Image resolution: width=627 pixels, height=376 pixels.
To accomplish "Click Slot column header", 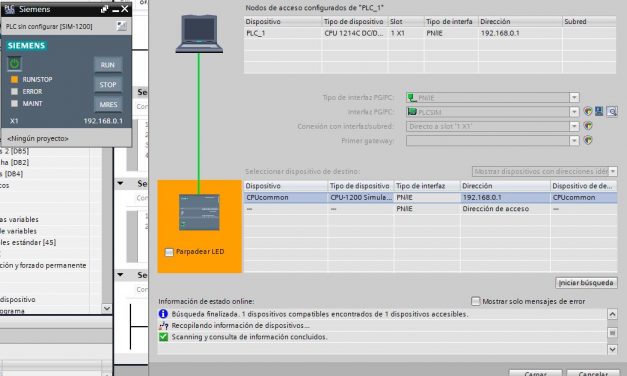I will pos(406,22).
